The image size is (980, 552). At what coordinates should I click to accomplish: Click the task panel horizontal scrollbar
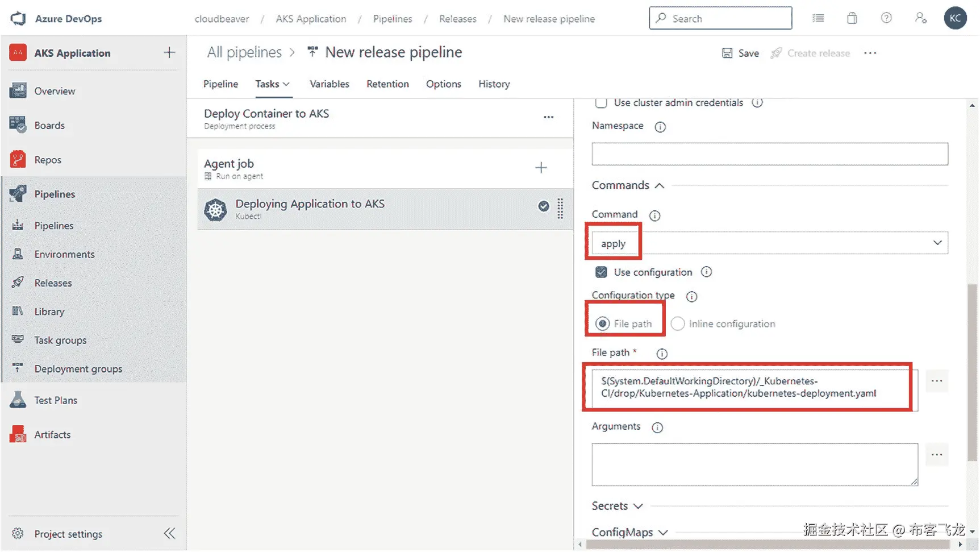click(x=768, y=545)
